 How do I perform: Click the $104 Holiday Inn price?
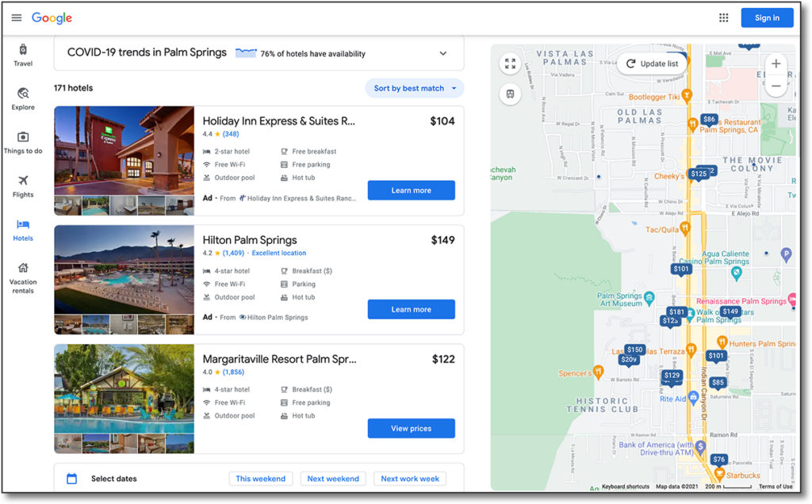tap(442, 121)
